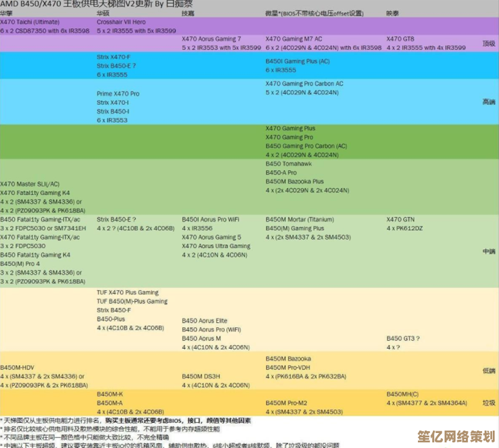
Task: Click the X470 Aorus Gaming 7 entry
Action: tap(211, 39)
